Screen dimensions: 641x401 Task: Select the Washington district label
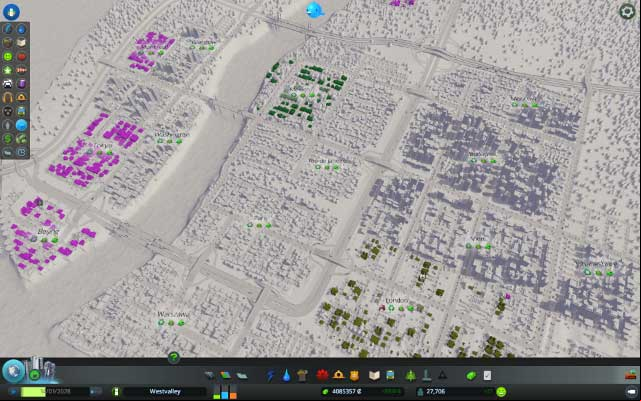click(172, 134)
